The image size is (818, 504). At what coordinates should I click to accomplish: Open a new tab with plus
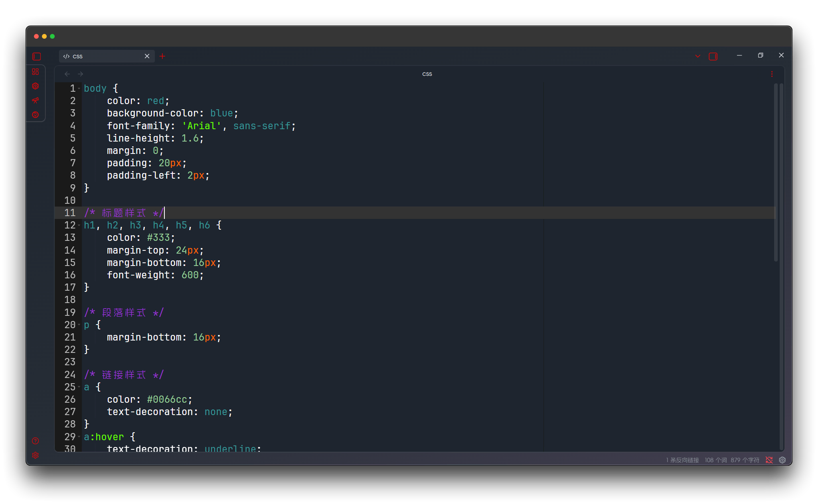click(x=162, y=56)
